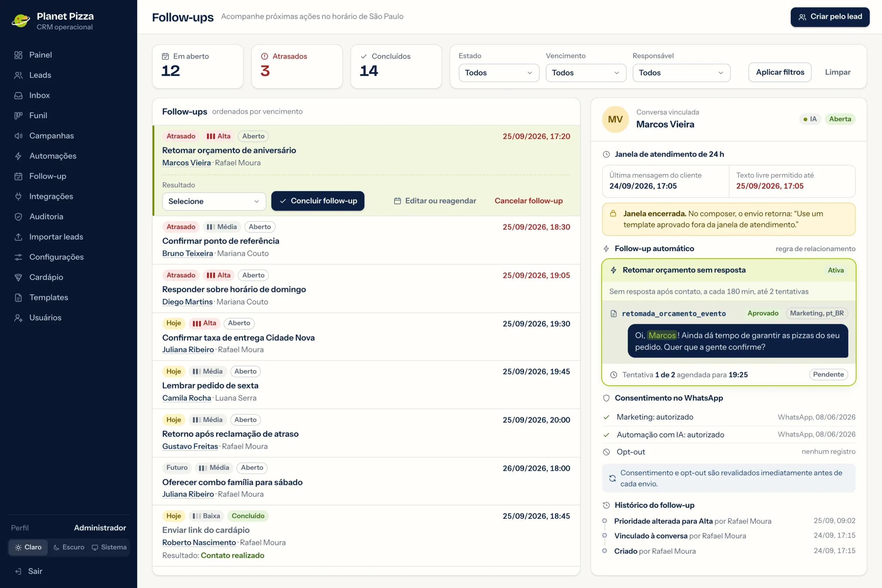Select the Atrasados summary card
Viewport: 882px width, 588px height.
tap(297, 66)
